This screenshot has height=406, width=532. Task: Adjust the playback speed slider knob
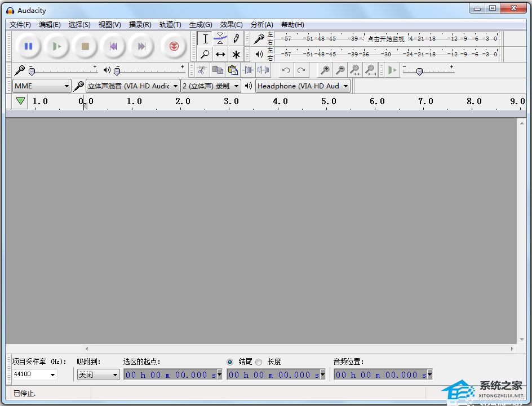tap(419, 72)
